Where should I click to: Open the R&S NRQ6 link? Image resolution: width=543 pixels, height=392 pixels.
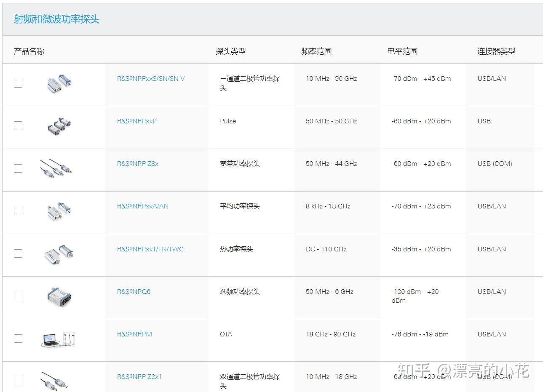coord(134,292)
